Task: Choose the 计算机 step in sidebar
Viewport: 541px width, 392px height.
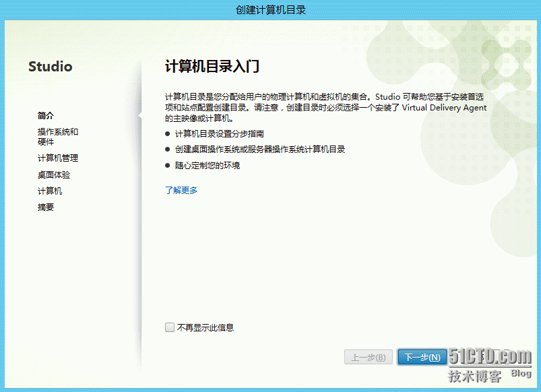Action: [50, 191]
